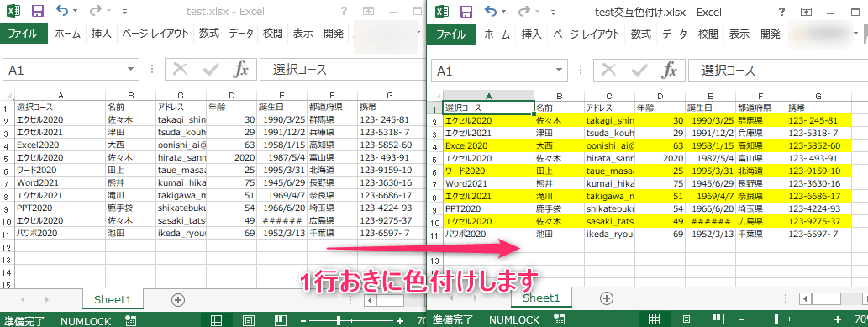Expand Redo history dropdown in left window
This screenshot has width=868, height=327.
coord(108,12)
